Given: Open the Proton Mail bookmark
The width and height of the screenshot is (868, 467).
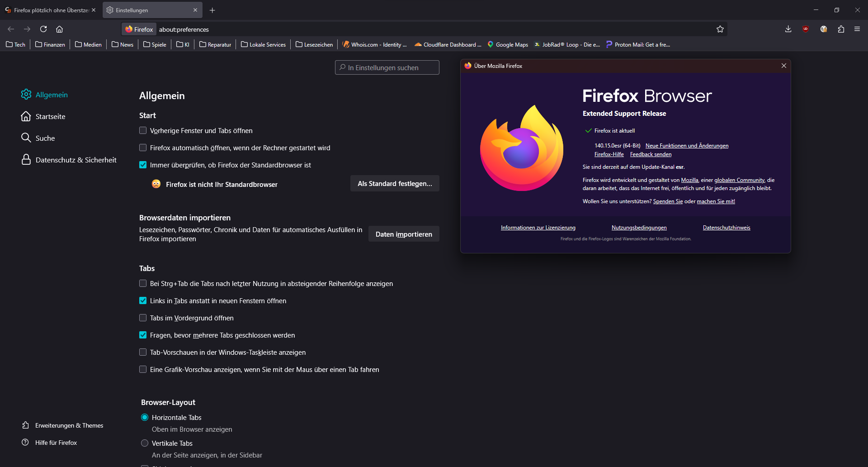Looking at the screenshot, I should coord(638,44).
